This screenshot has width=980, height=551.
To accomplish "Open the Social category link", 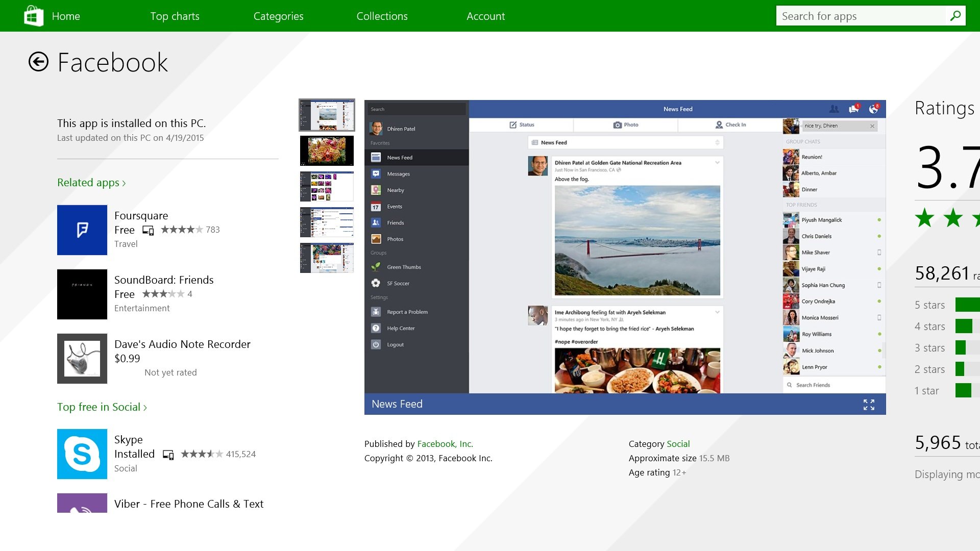I will pyautogui.click(x=678, y=444).
